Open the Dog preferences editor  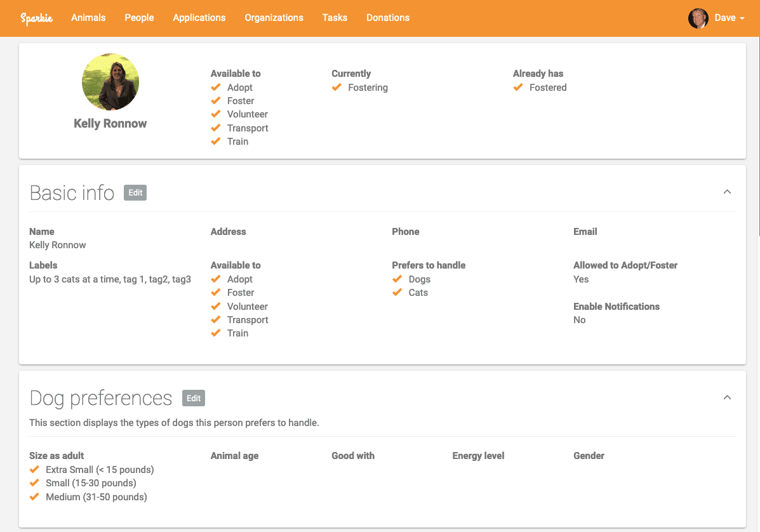point(194,398)
